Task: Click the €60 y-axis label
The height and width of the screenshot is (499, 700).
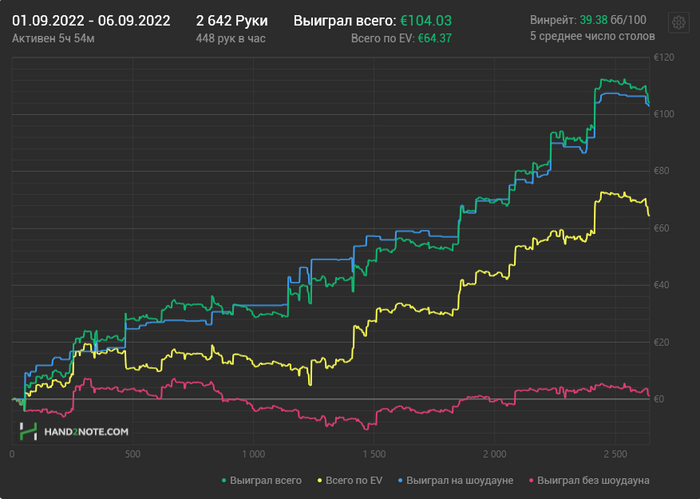Action: (x=661, y=229)
